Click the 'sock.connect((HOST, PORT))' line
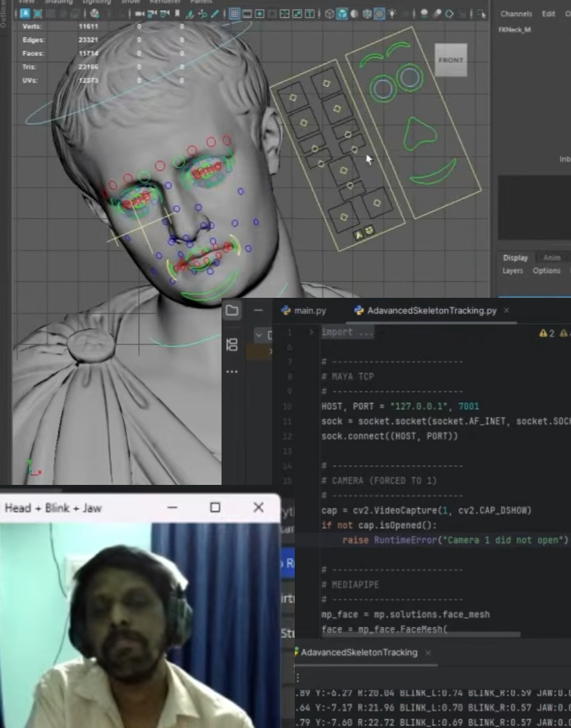Screen dimensions: 571x728 (390, 436)
